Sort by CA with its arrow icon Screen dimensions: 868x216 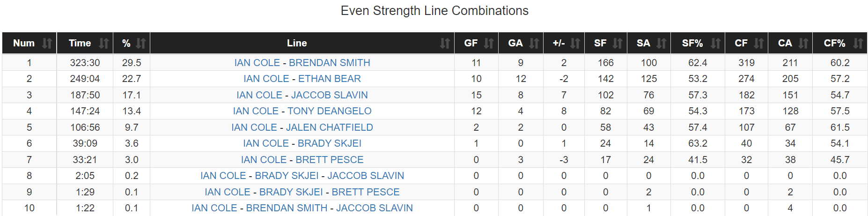(x=803, y=44)
